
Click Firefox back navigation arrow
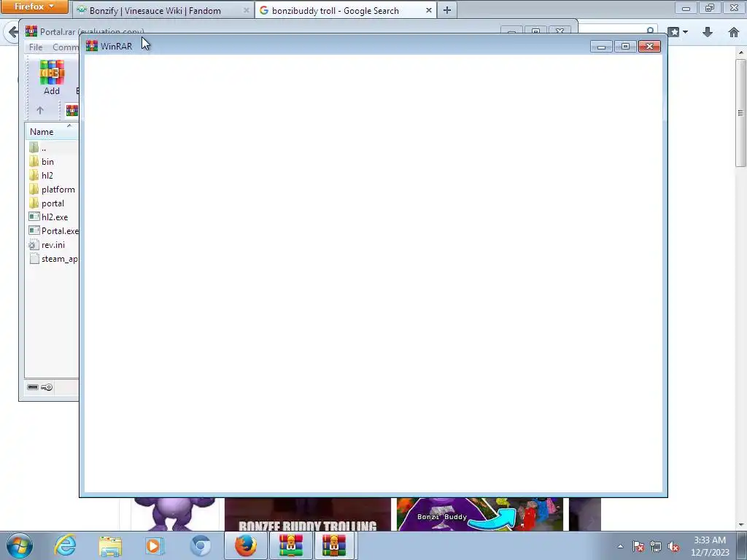point(12,32)
